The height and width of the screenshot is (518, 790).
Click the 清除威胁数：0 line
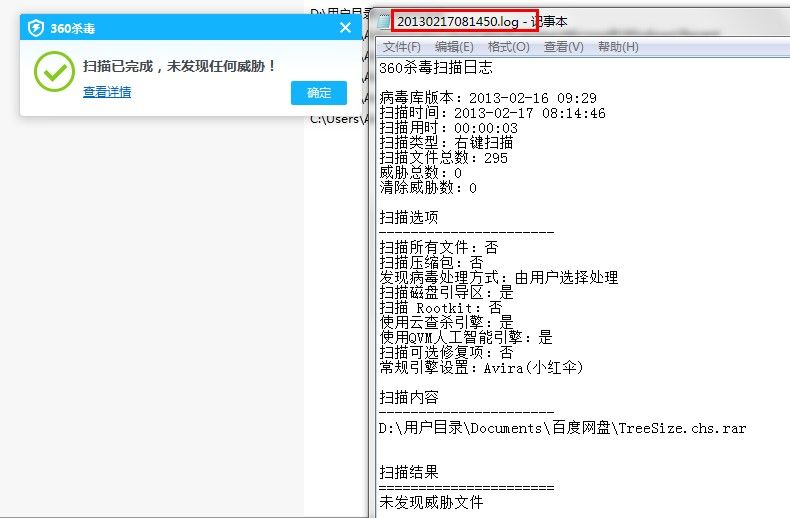click(x=428, y=188)
